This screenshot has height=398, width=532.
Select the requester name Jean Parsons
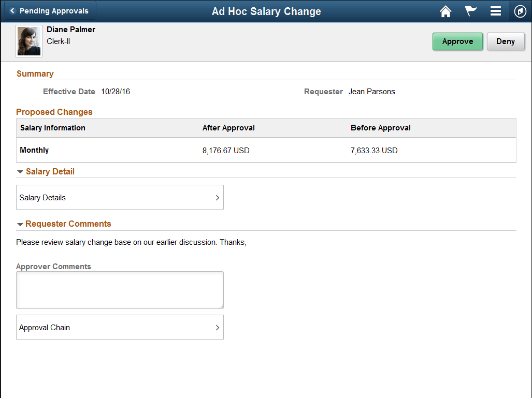click(x=371, y=91)
